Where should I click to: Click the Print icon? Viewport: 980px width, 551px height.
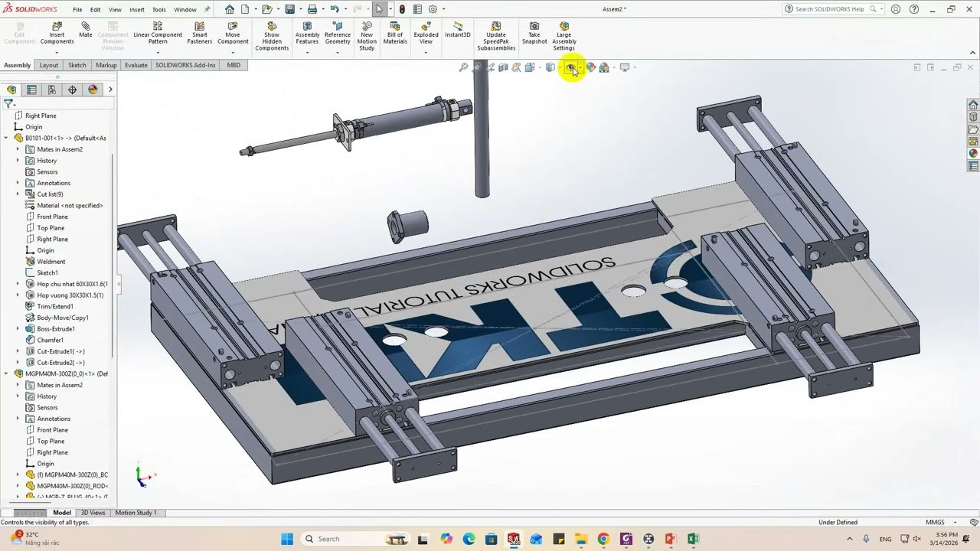point(312,9)
